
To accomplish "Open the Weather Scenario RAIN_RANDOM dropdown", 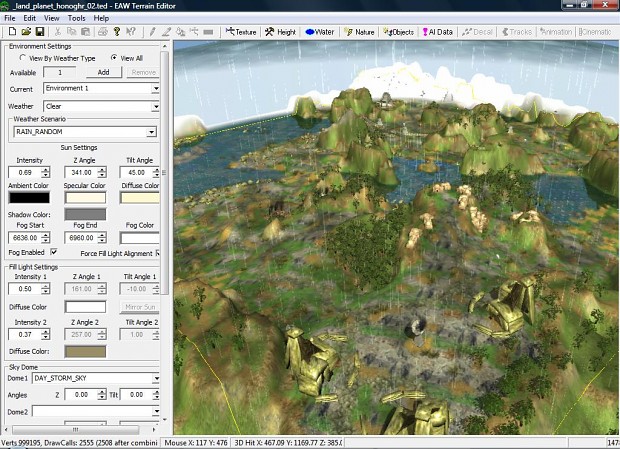I will click(151, 132).
